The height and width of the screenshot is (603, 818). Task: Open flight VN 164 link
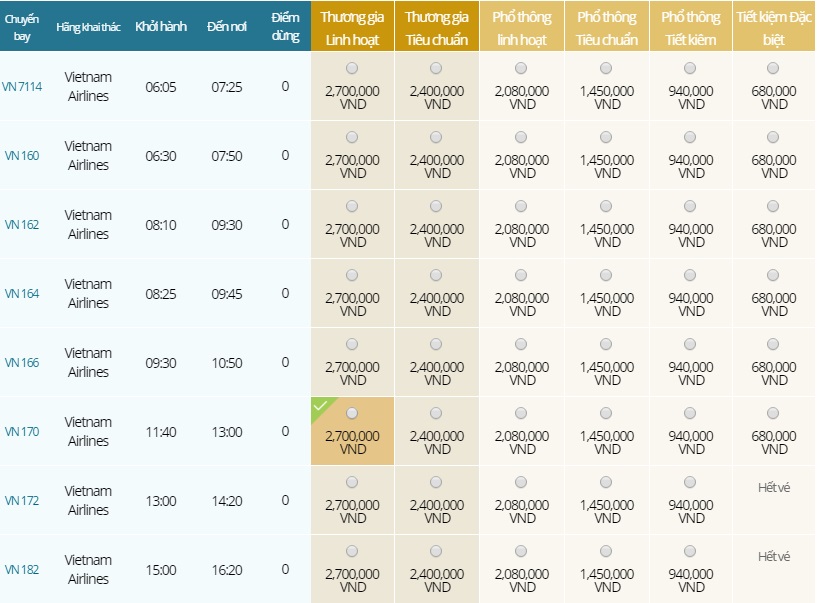click(x=22, y=293)
